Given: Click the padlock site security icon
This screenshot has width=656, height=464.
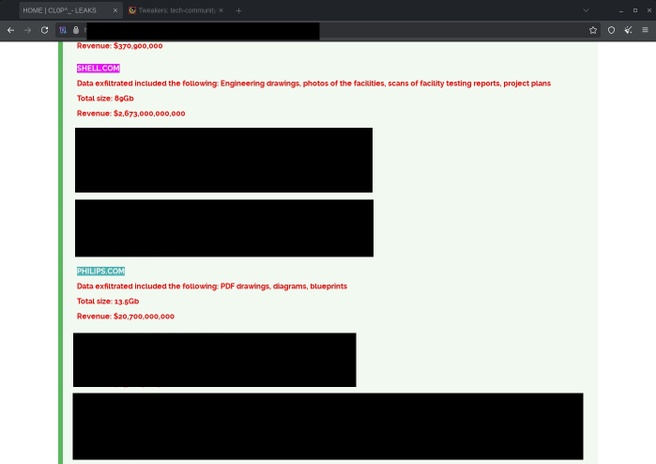Looking at the screenshot, I should [76, 30].
